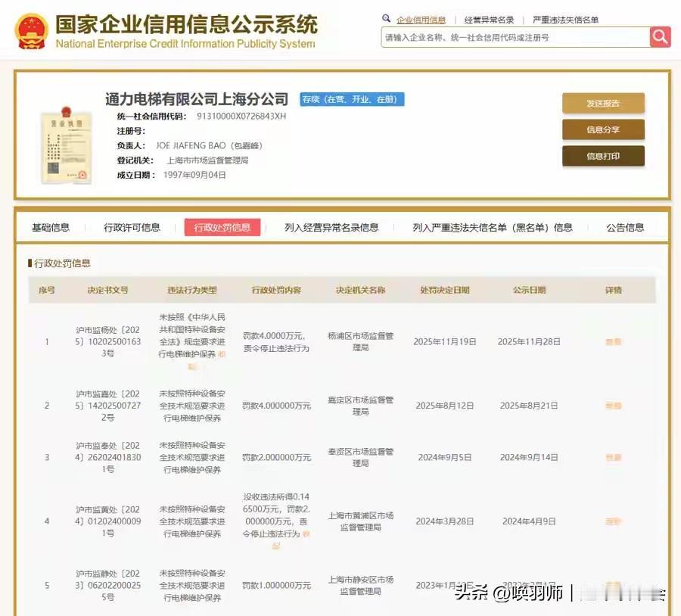This screenshot has width=681, height=616.
Task: Open the 列入经营异常名录信息 tab
Action: click(331, 227)
